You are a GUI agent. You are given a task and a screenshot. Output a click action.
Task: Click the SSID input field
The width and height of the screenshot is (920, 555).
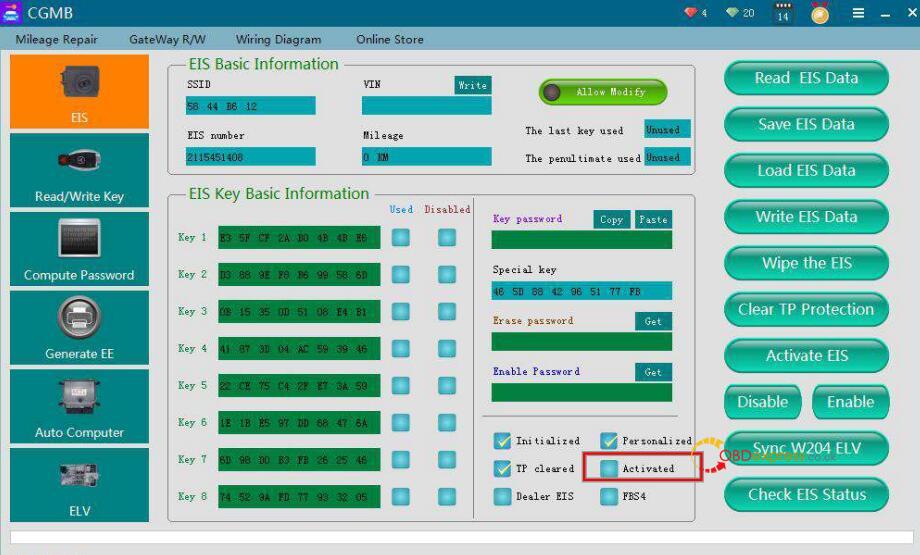click(x=251, y=106)
